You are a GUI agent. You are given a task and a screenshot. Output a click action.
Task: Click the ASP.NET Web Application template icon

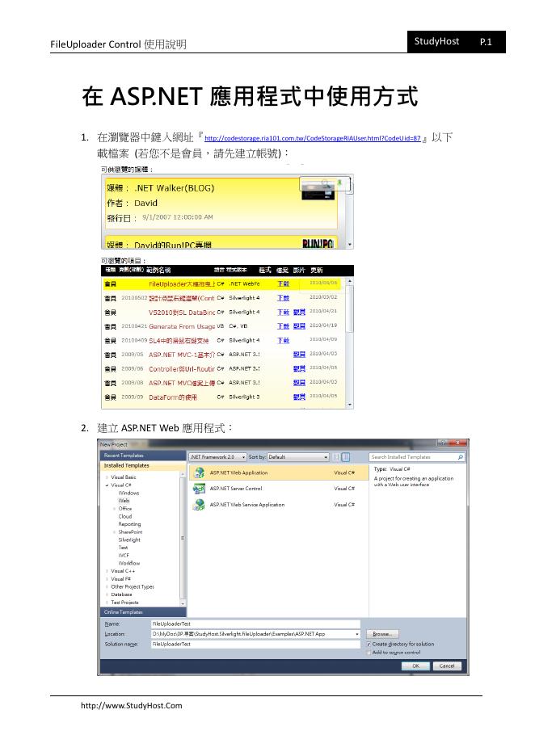[199, 473]
